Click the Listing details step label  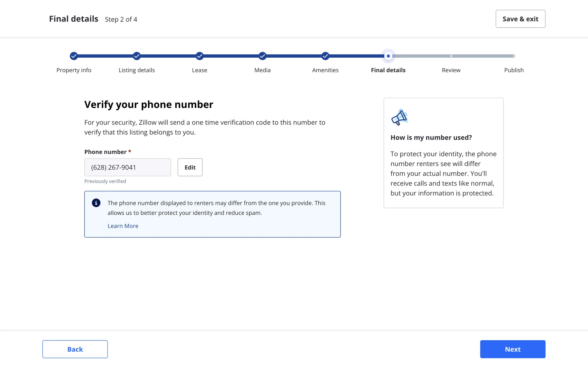[x=137, y=70]
